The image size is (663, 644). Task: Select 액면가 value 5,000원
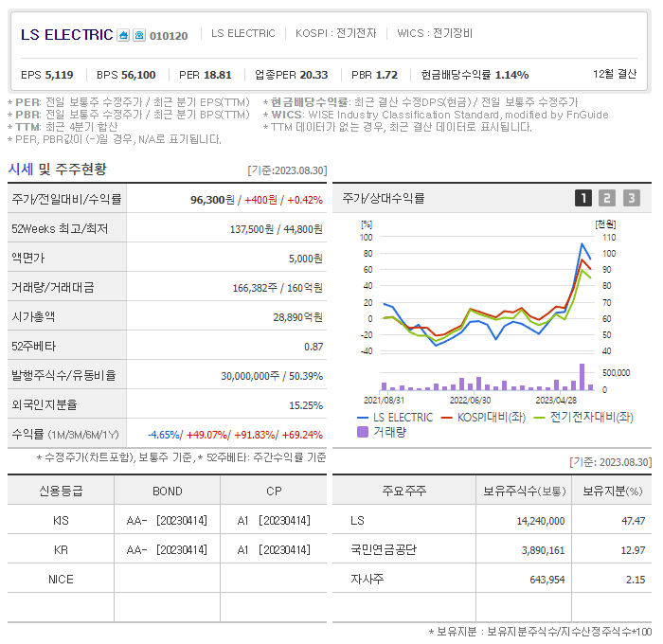[x=306, y=259]
